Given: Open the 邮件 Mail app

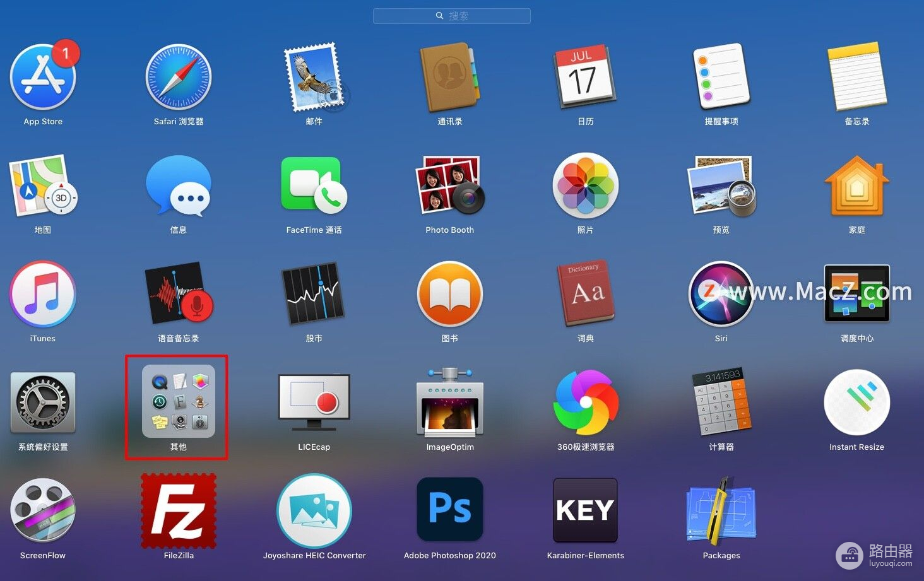Looking at the screenshot, I should [x=316, y=77].
